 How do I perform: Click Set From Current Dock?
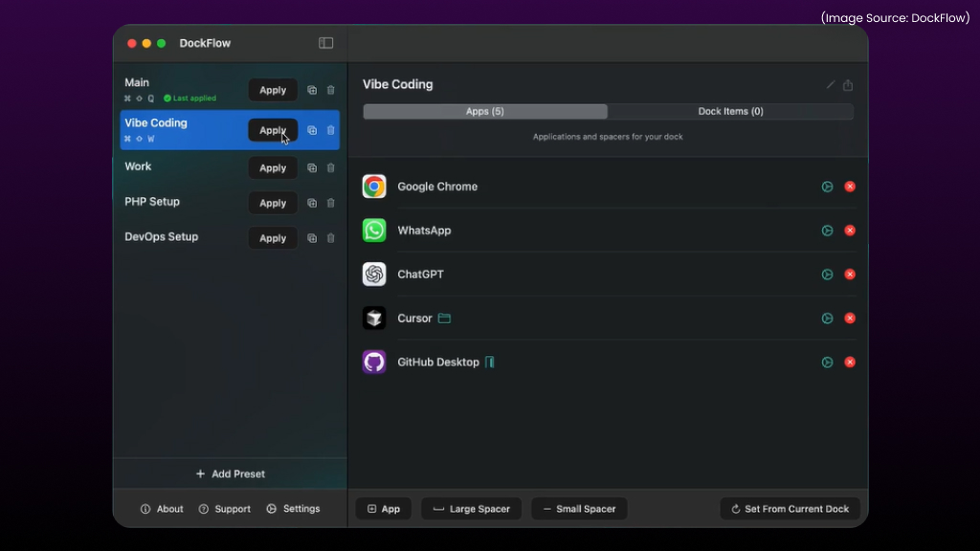point(790,509)
